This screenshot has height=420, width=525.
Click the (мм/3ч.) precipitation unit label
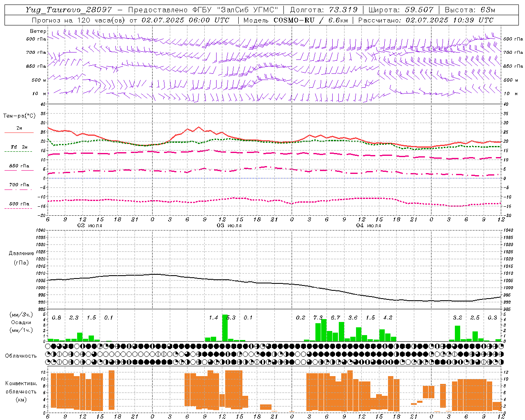click(x=21, y=315)
